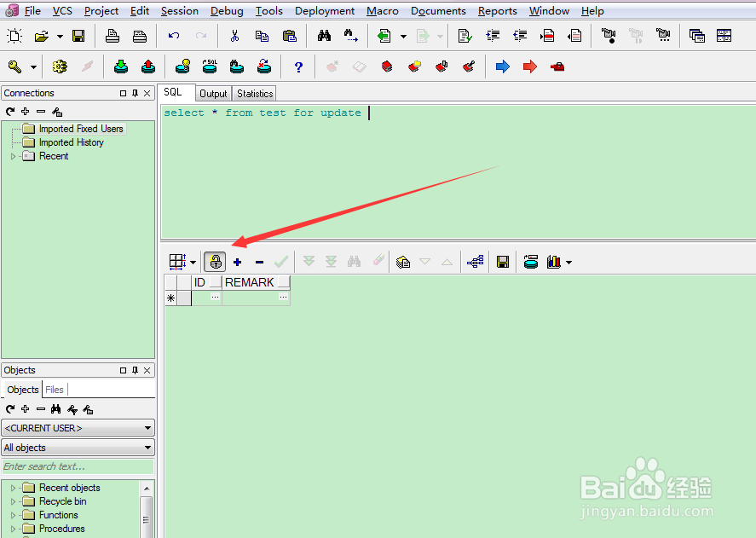The width and height of the screenshot is (756, 538).
Task: Open Find with the binoculars toolbar icon
Action: [x=324, y=35]
